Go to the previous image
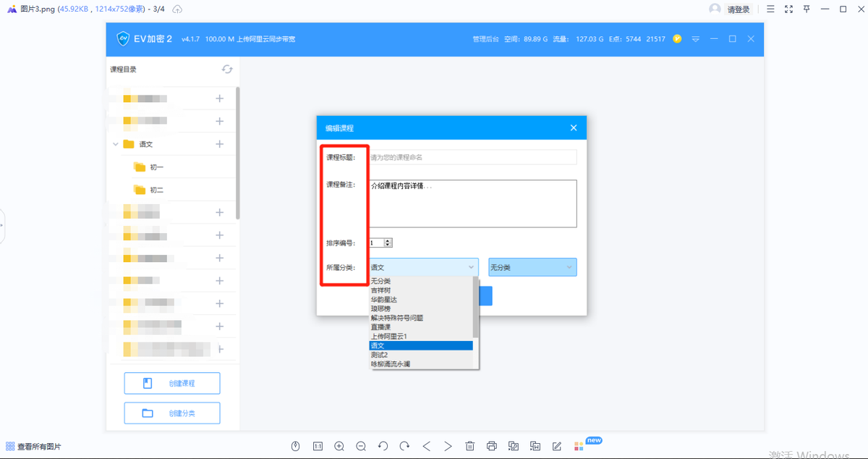The width and height of the screenshot is (868, 459). (426, 446)
